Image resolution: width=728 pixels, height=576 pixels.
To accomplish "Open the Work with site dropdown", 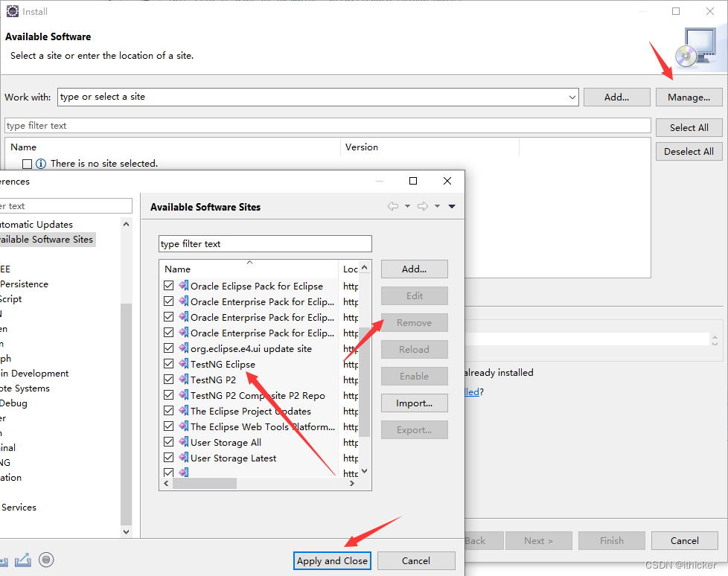I will click(x=572, y=97).
